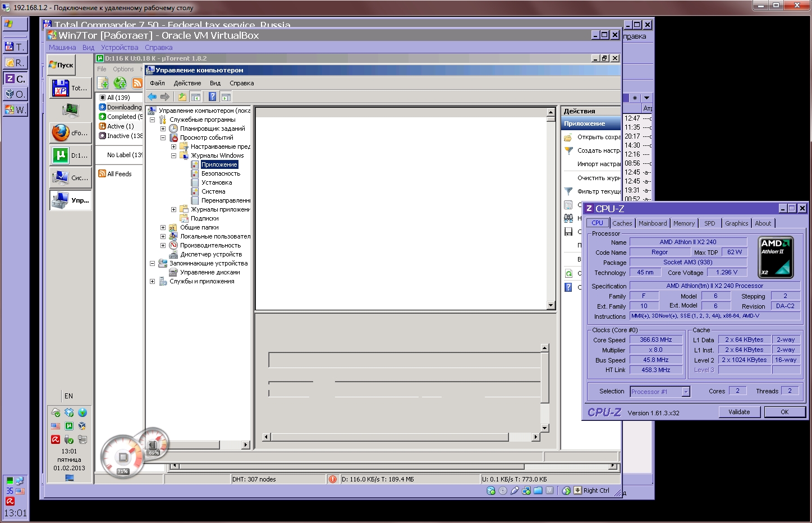
Task: Click the Up One Level folder icon
Action: pos(182,97)
